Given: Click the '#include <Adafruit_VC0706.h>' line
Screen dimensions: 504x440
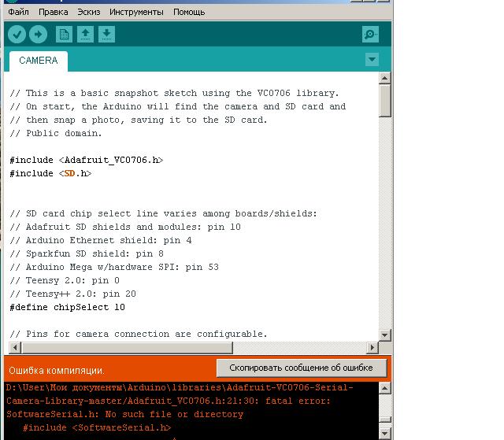Looking at the screenshot, I should click(x=87, y=160).
